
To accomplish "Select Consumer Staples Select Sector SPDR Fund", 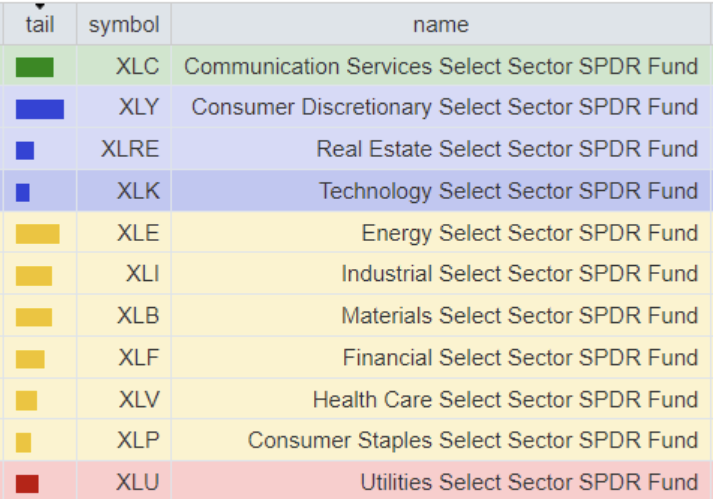I will click(x=473, y=441).
